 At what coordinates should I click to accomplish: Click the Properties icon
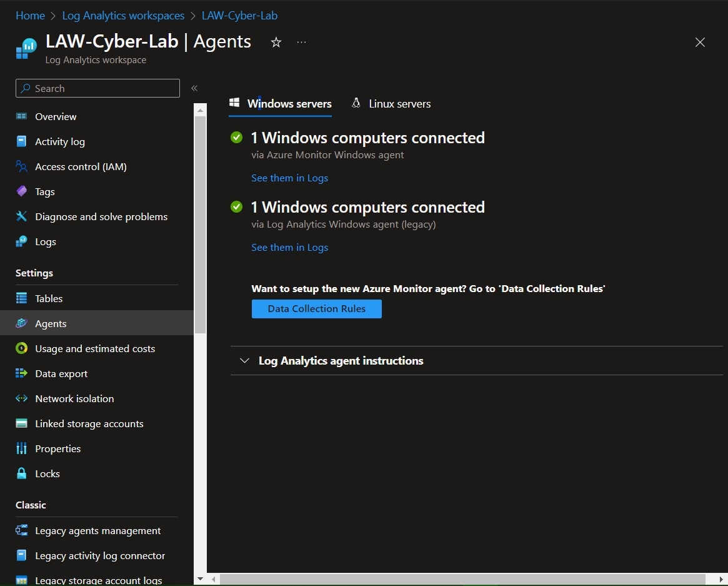click(21, 448)
